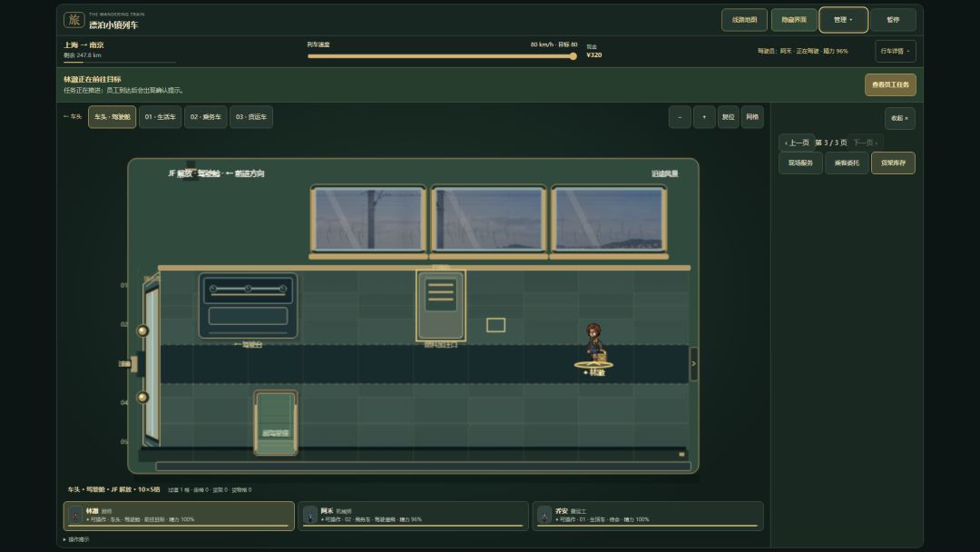This screenshot has height=552, width=980.
Task: Select the 阿禾 crew card
Action: [x=413, y=516]
